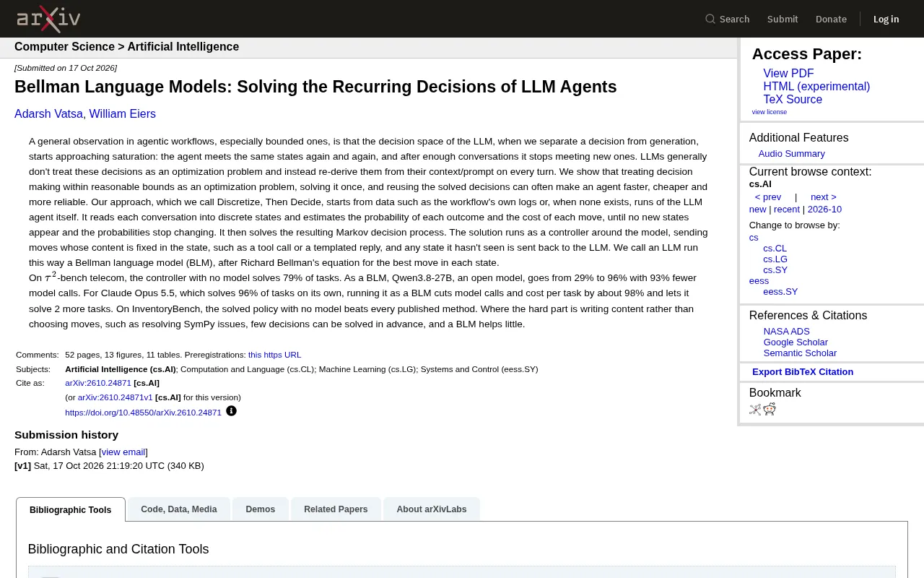Click the arXiv logo in header

click(48, 19)
